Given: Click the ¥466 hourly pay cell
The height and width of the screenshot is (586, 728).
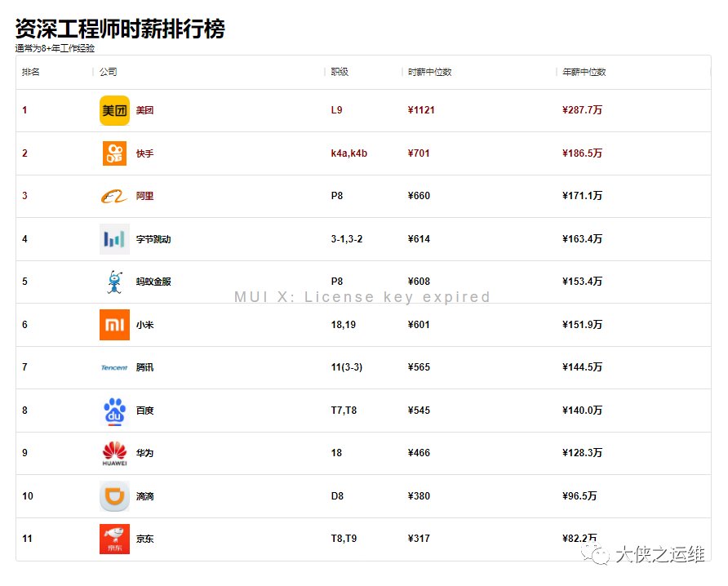Looking at the screenshot, I should [x=419, y=453].
